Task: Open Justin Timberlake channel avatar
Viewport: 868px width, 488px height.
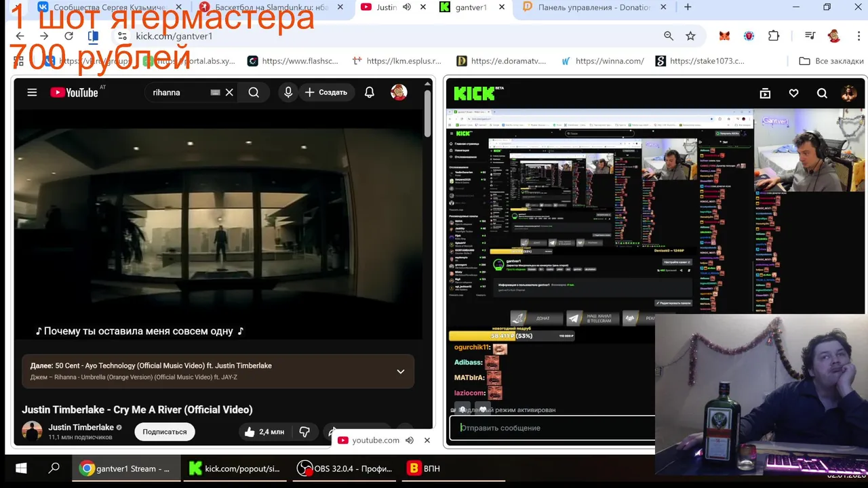Action: 32,431
